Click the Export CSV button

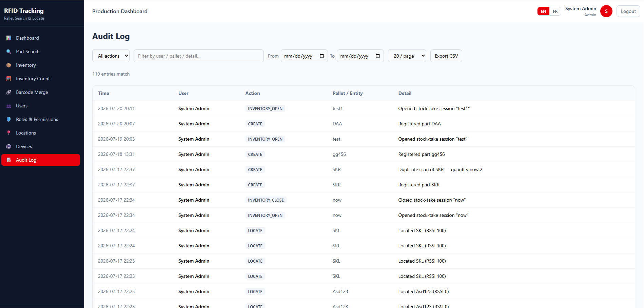pyautogui.click(x=446, y=56)
